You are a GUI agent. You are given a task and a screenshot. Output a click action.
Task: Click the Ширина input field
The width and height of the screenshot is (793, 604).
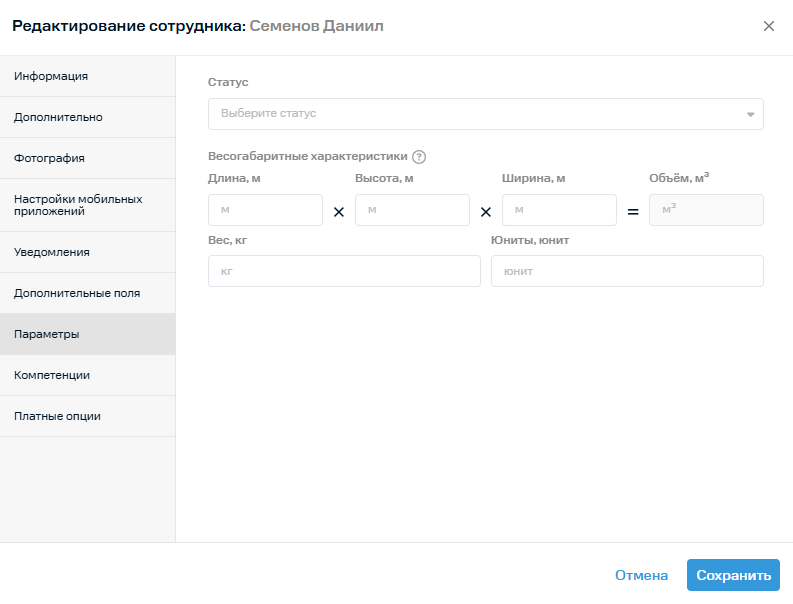click(559, 210)
